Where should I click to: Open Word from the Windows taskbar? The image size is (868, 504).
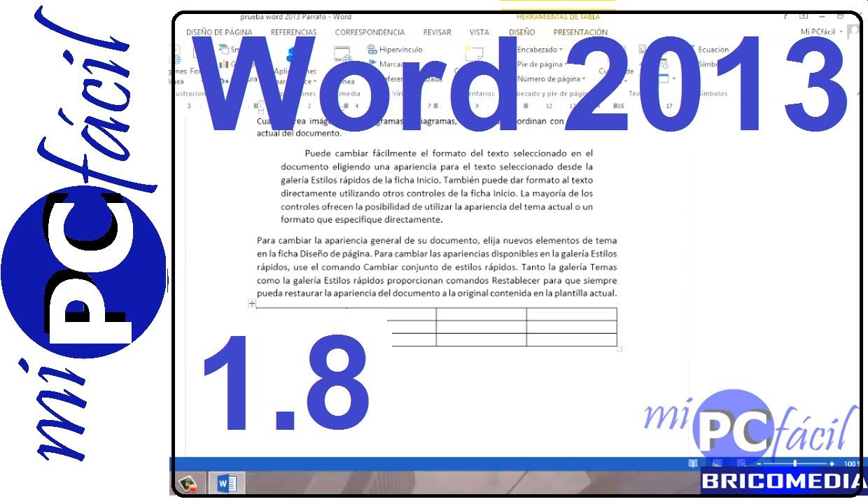(x=227, y=483)
